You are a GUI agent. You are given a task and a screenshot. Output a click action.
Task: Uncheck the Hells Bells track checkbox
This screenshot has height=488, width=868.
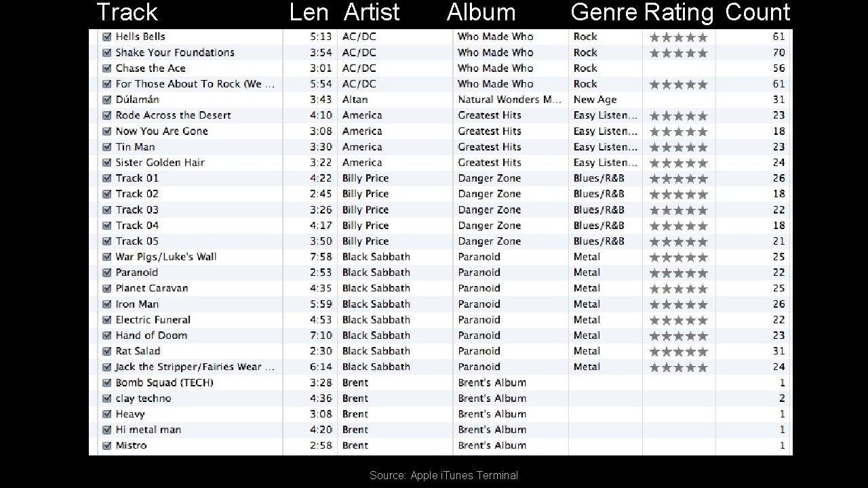click(106, 37)
